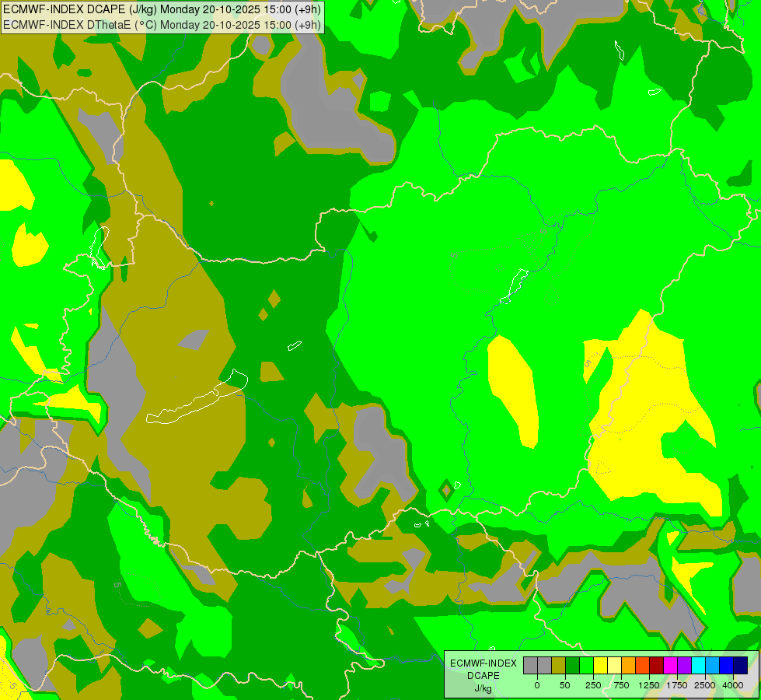Click the legend value label 2500
This screenshot has height=700, width=761.
705,685
